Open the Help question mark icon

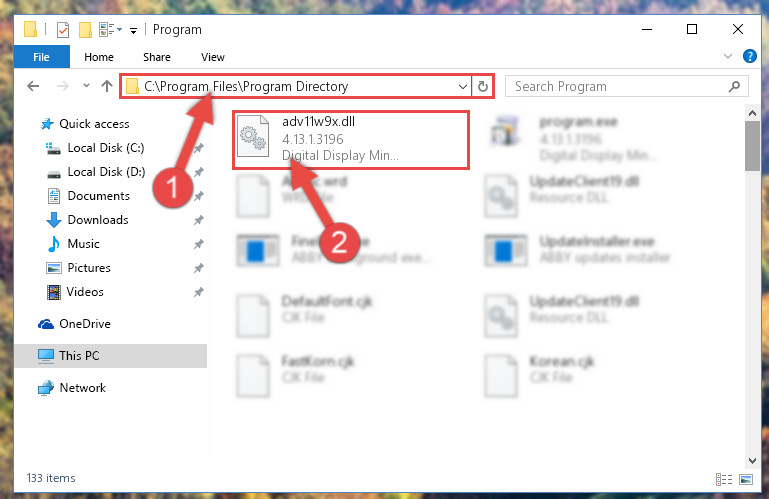(749, 56)
